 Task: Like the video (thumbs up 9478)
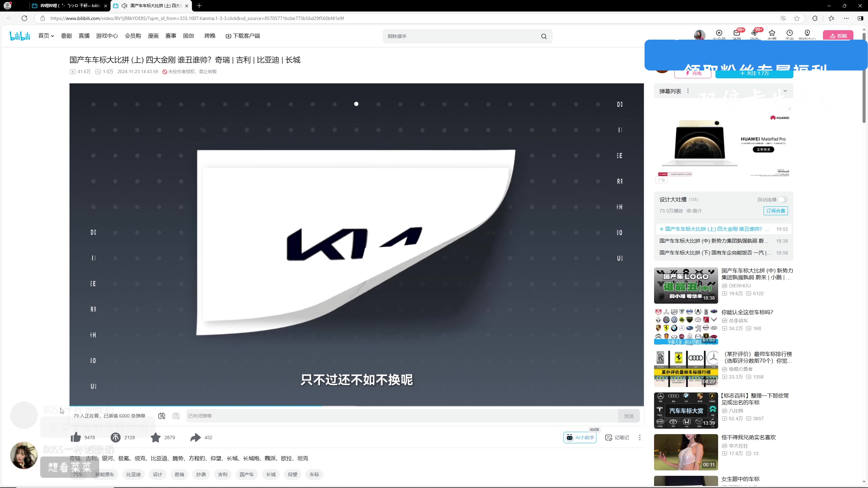pyautogui.click(x=76, y=438)
